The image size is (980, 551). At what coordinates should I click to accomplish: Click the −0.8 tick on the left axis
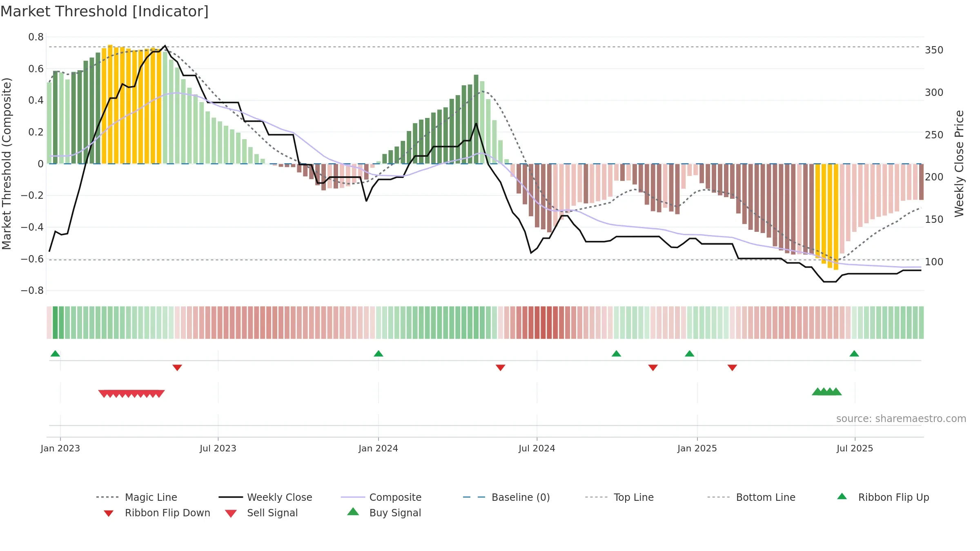coord(32,291)
